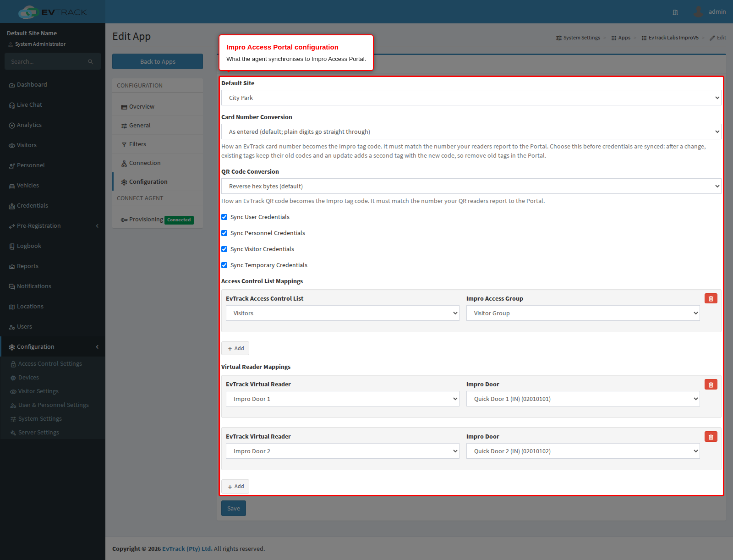This screenshot has width=733, height=560.
Task: Open the EvTrack Access Control List dropdown
Action: click(x=343, y=313)
